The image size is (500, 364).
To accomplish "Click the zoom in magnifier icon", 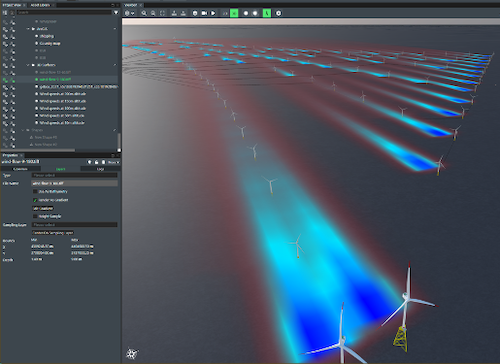I will click(144, 13).
